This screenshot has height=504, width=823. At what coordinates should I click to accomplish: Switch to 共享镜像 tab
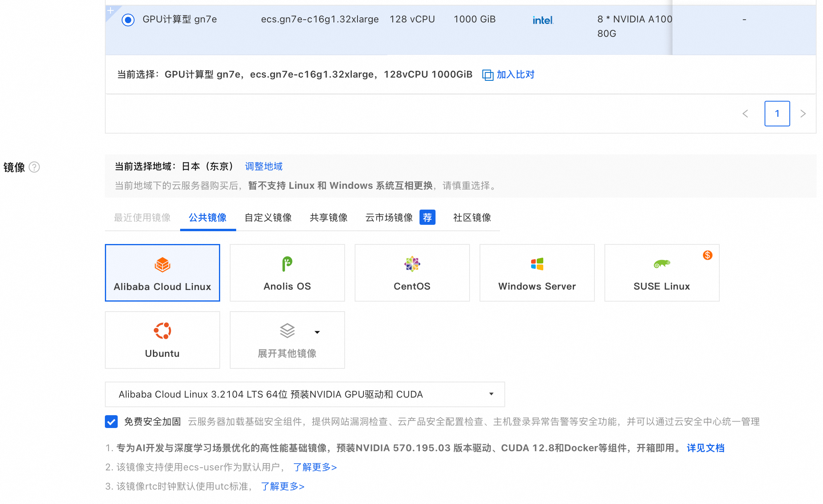click(x=329, y=218)
